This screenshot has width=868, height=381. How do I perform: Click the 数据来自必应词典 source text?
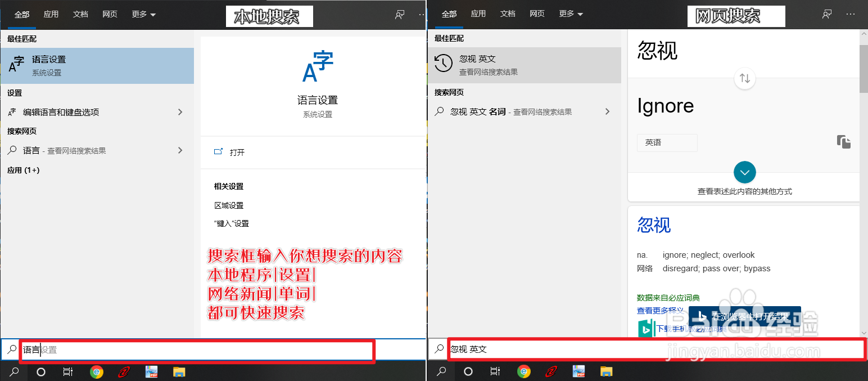click(x=668, y=298)
